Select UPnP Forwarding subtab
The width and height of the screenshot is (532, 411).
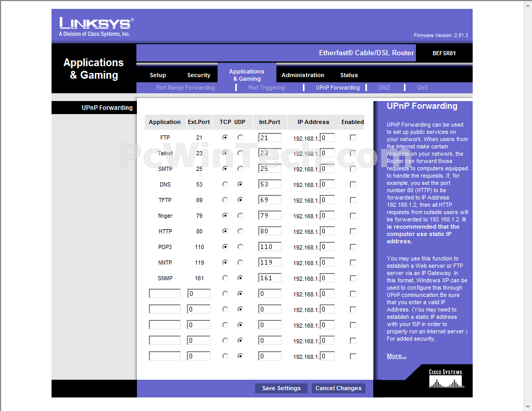click(x=338, y=88)
